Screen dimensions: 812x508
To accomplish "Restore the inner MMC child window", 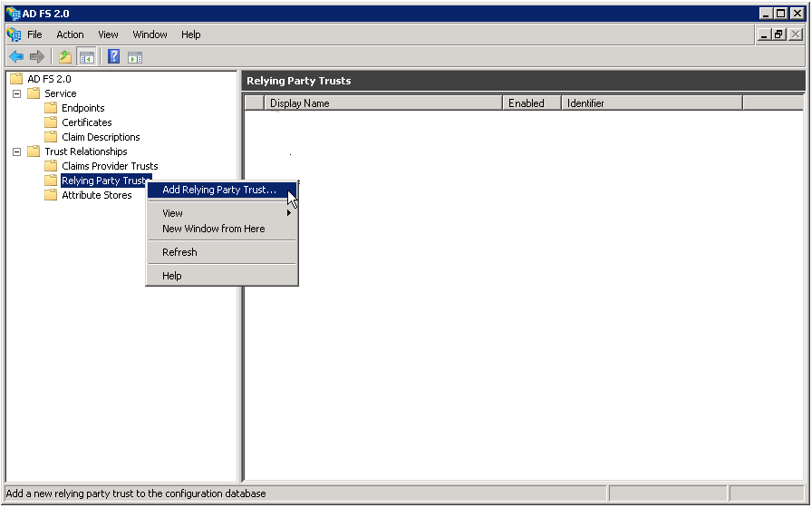I will [778, 34].
